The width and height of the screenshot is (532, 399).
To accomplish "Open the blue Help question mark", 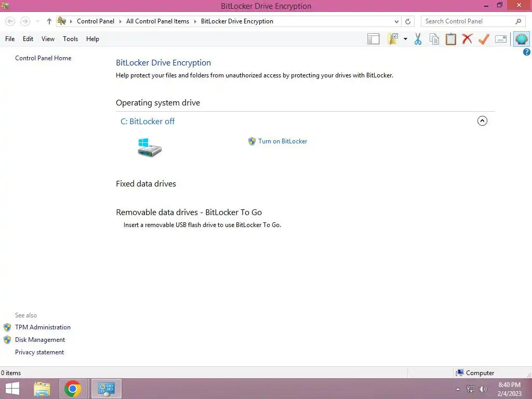I will [527, 52].
